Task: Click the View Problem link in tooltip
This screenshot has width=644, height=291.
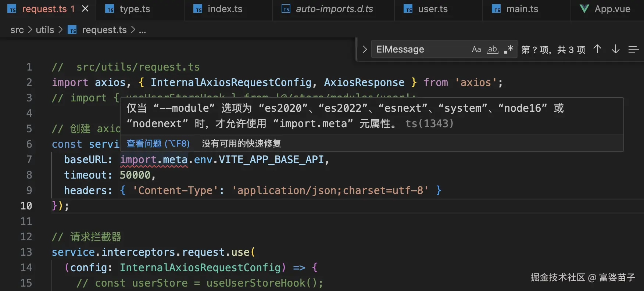Action: tap(158, 143)
